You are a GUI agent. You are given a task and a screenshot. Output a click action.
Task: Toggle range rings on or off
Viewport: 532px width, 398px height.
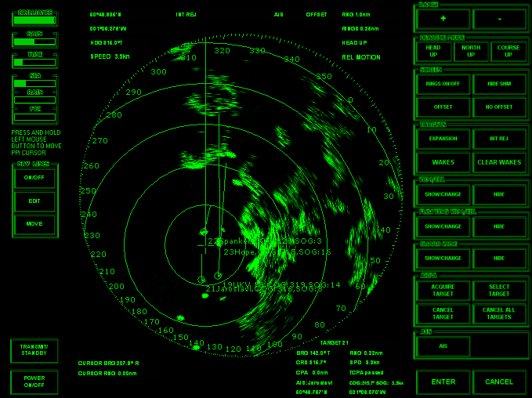(443, 83)
